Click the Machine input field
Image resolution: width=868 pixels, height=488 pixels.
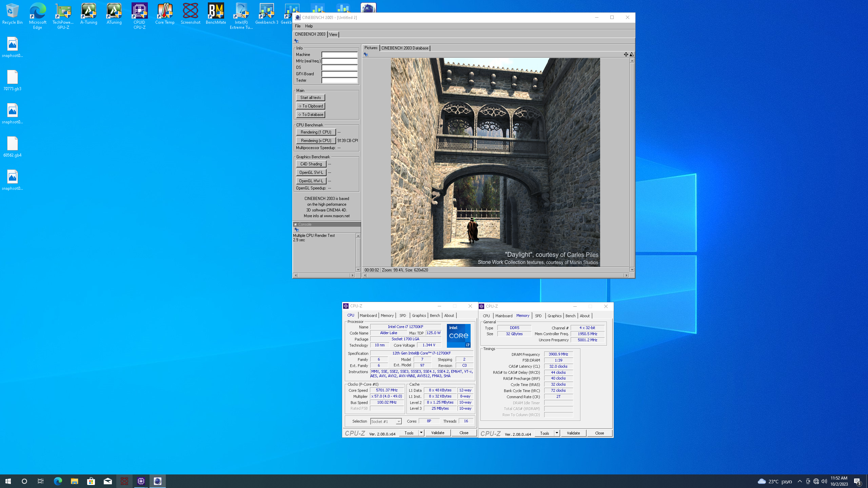point(339,55)
